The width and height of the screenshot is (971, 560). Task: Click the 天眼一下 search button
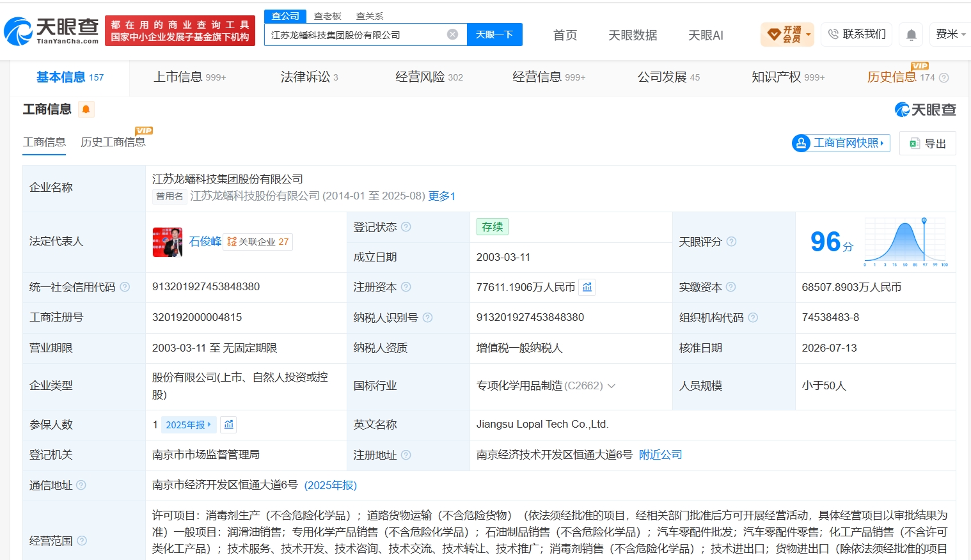[x=494, y=35]
